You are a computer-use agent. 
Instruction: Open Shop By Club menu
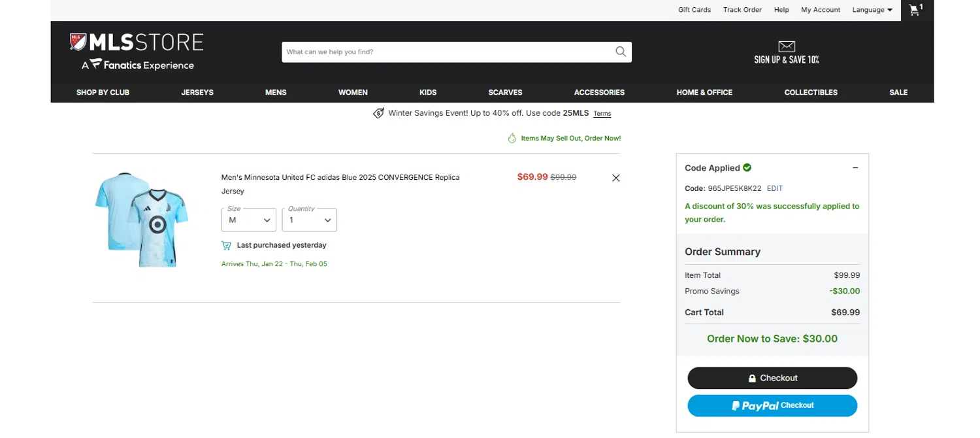[x=103, y=92]
